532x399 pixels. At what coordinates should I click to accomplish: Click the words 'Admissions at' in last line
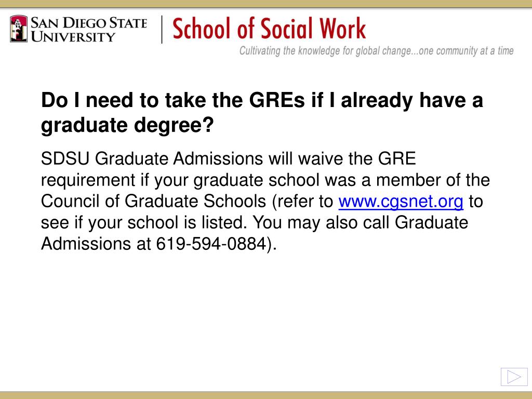96,244
